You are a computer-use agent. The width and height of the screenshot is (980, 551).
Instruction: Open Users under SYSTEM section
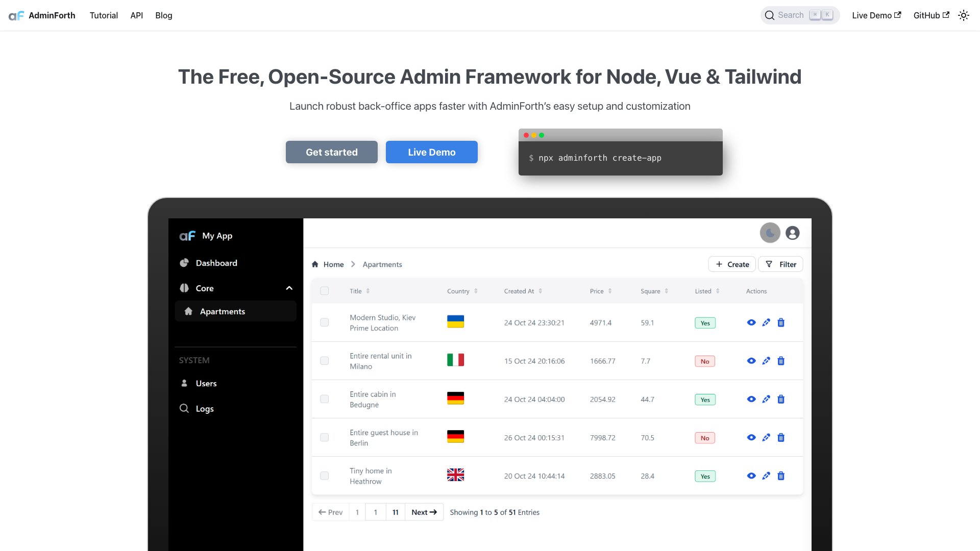[x=206, y=383]
